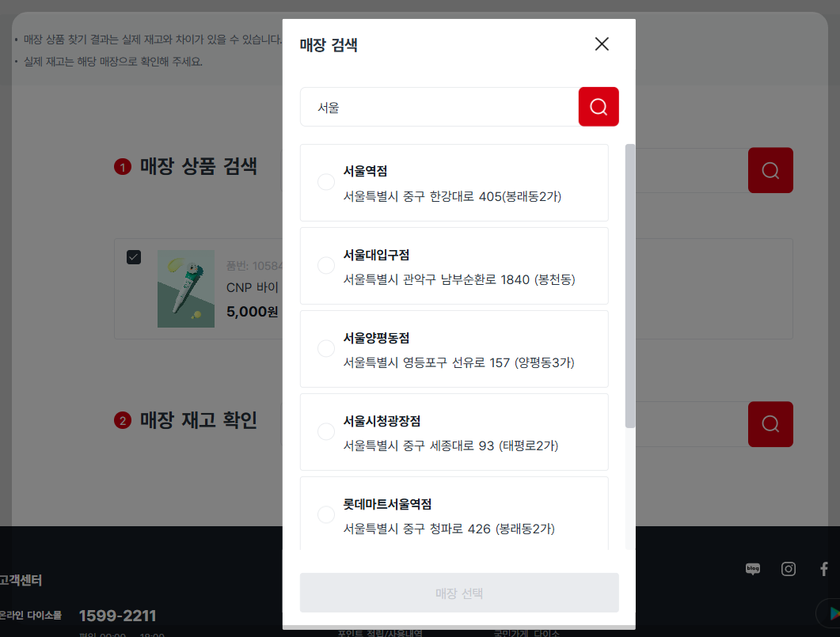The image size is (840, 637).
Task: Click the store search field containing 서울
Action: [x=439, y=107]
